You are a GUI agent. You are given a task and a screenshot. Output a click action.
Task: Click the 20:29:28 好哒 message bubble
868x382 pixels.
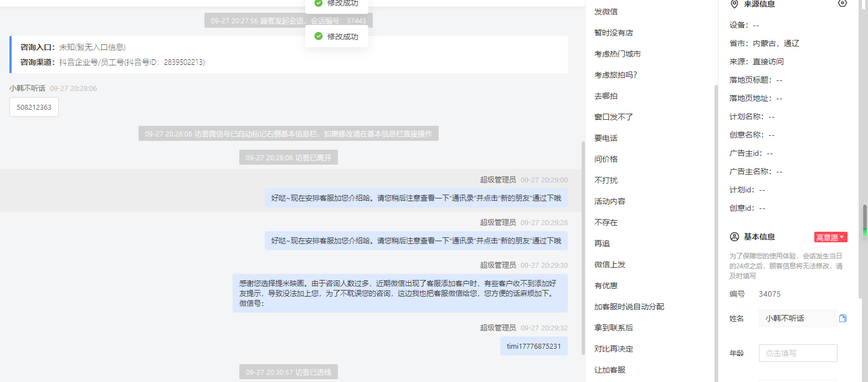[x=416, y=241]
